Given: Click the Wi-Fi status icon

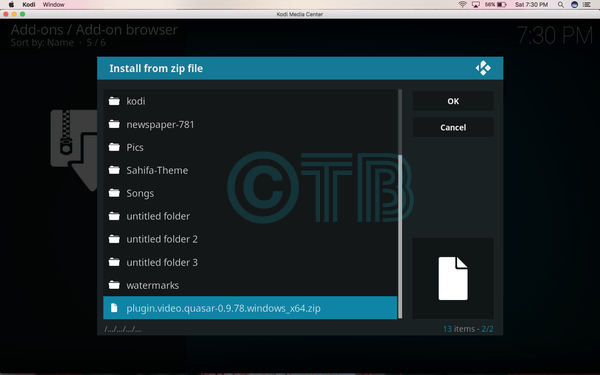Looking at the screenshot, I should pyautogui.click(x=462, y=5).
